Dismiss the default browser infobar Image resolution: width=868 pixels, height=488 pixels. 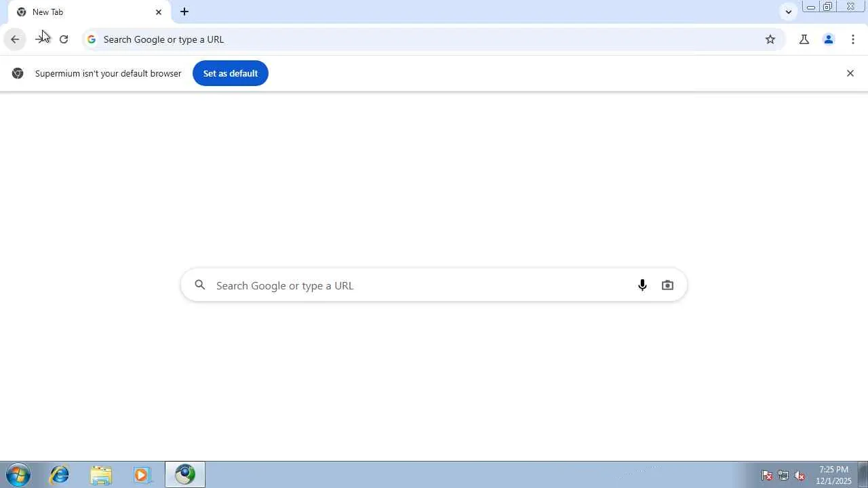click(850, 73)
